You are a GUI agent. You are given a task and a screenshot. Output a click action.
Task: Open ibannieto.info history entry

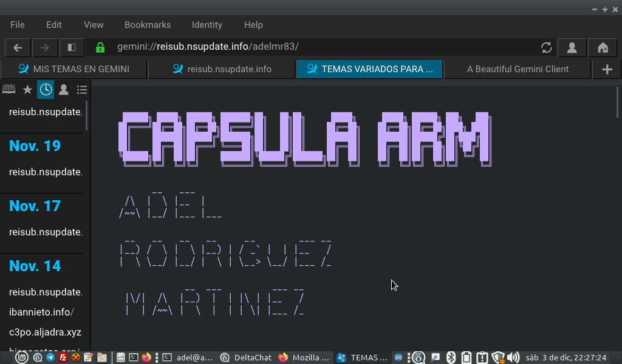(41, 312)
